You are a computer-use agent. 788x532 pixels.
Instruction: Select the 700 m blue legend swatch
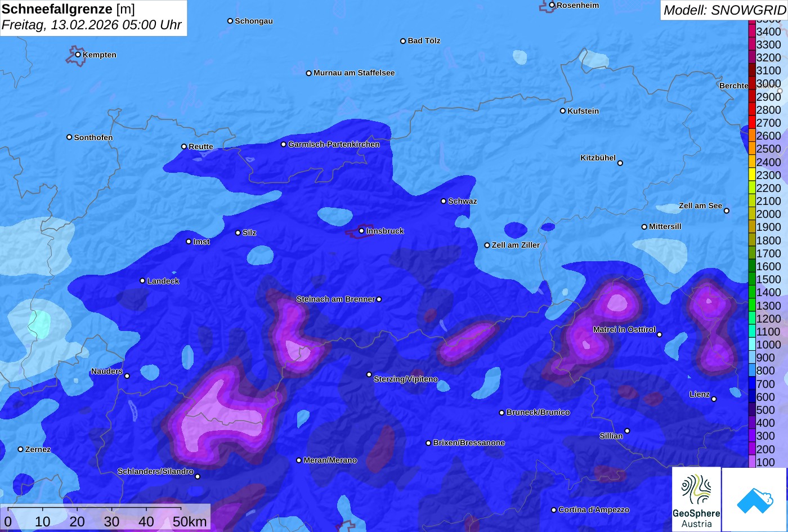(752, 383)
